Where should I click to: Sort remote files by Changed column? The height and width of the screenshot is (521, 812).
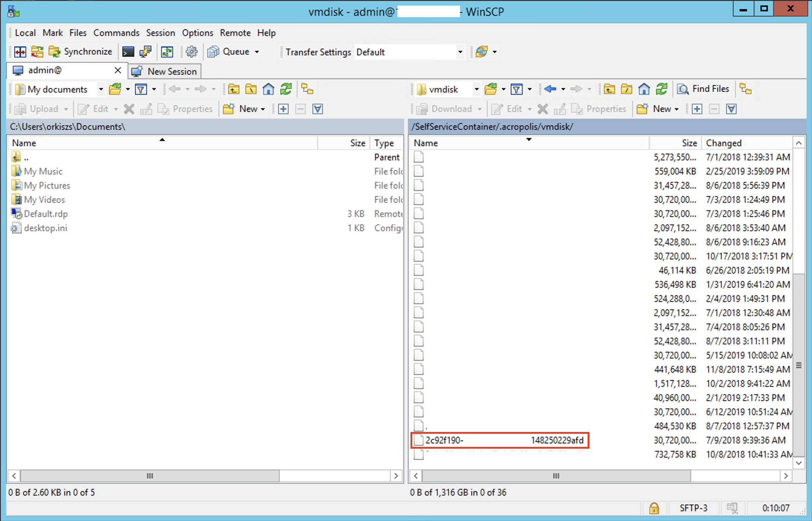[723, 143]
